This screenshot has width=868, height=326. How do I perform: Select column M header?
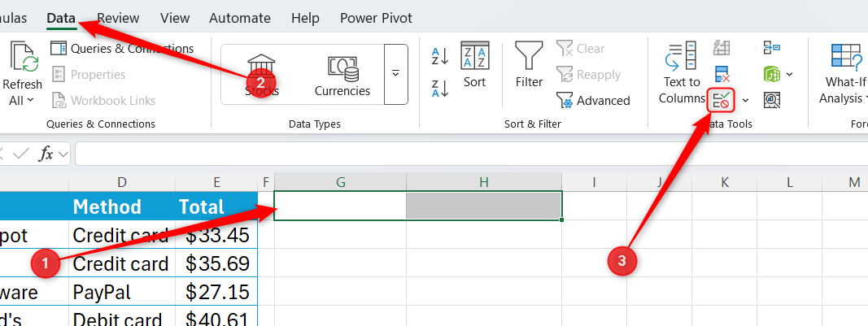coord(845,182)
